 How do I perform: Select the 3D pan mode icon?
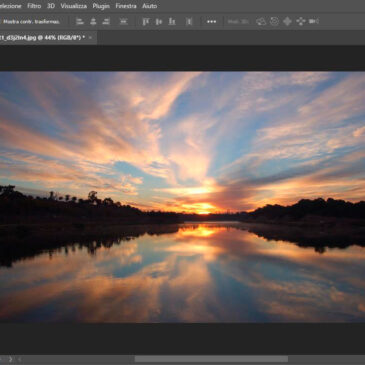(287, 22)
